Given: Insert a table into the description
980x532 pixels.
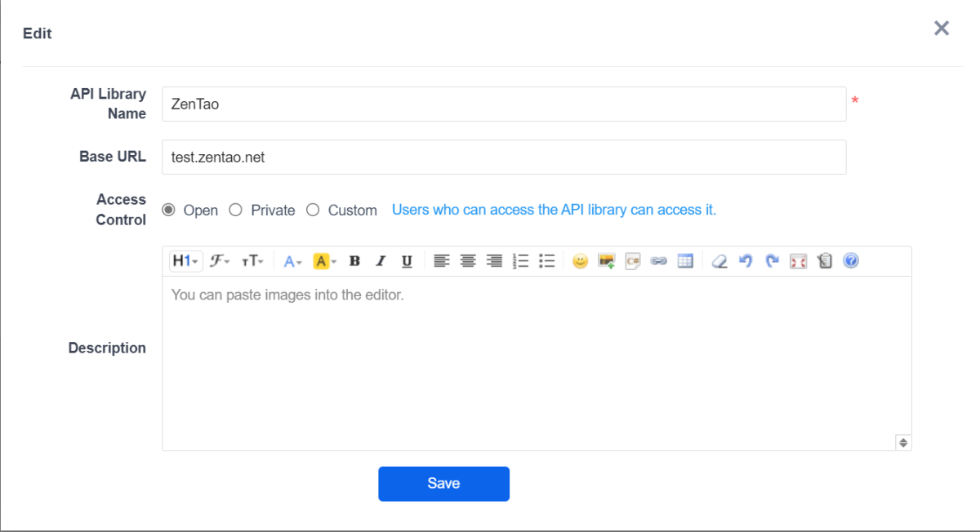Looking at the screenshot, I should [x=685, y=261].
